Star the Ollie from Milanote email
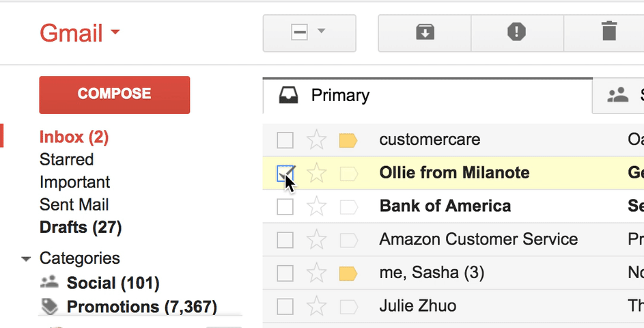This screenshot has height=328, width=644. tap(316, 174)
